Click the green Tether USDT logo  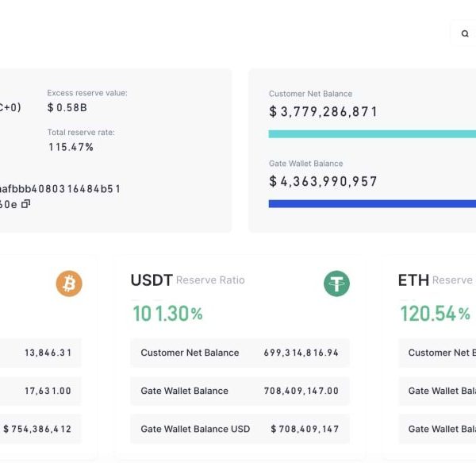336,284
